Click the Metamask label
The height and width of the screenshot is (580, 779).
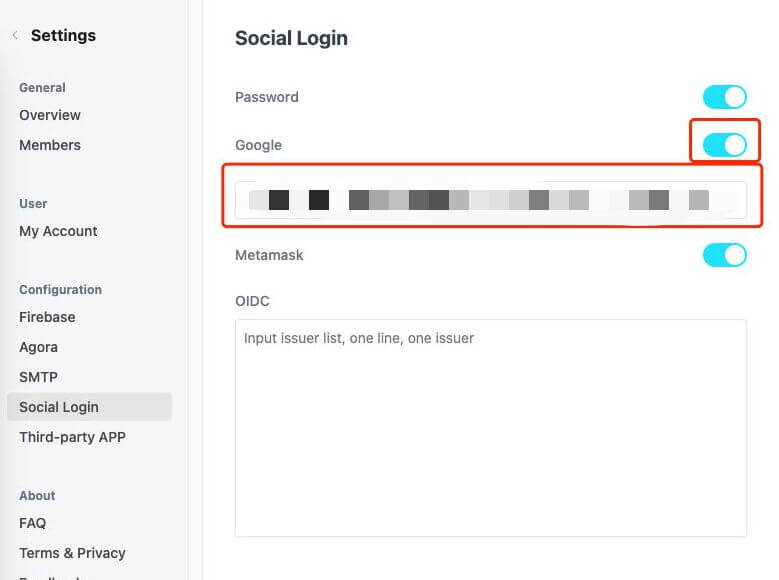point(269,255)
